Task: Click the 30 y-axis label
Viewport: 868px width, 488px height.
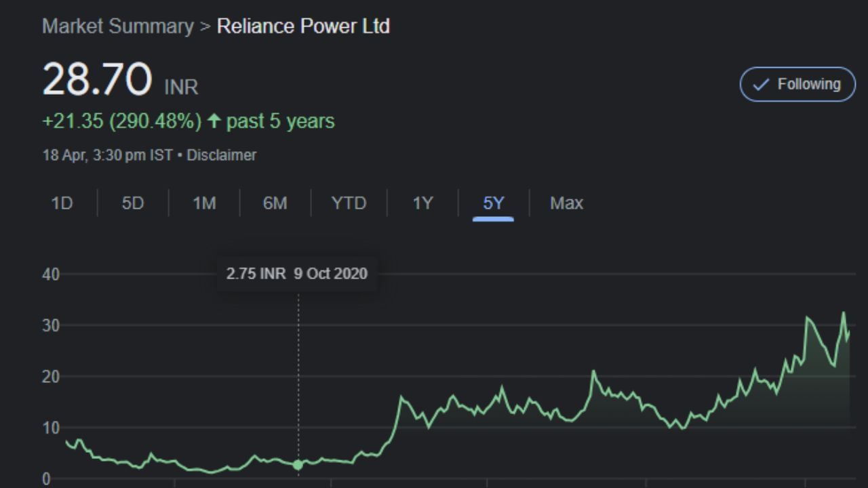Action: tap(51, 326)
